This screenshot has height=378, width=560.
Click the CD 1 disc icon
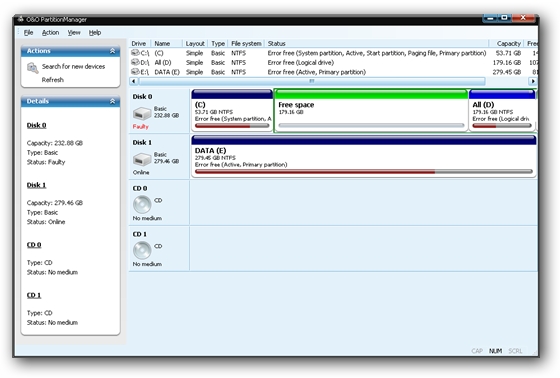coord(142,250)
